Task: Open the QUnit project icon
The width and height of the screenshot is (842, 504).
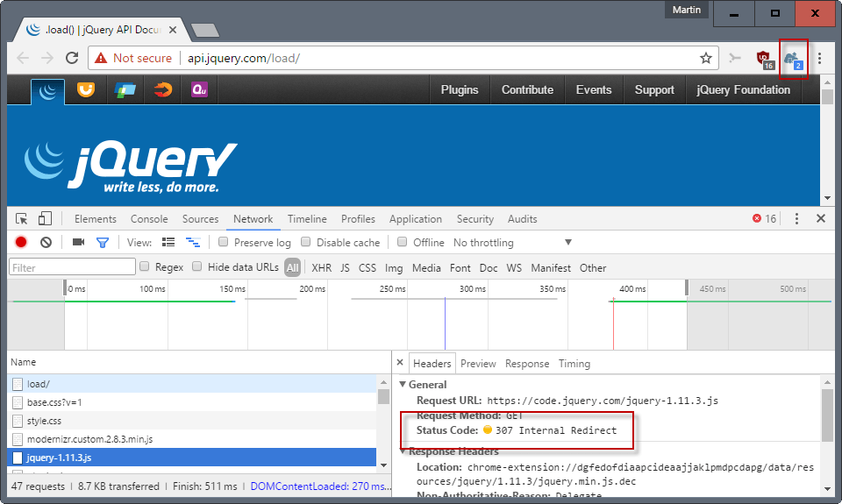Action: pyautogui.click(x=199, y=89)
